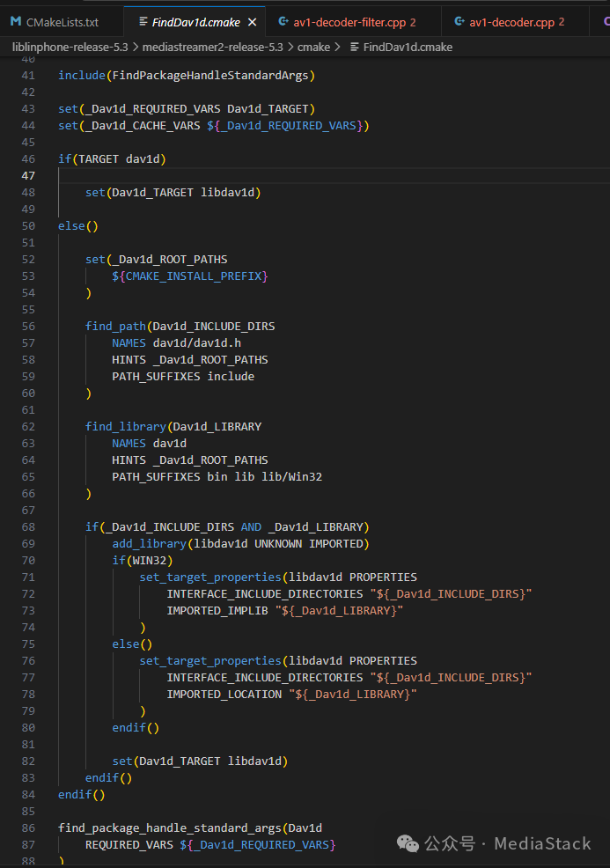Click line number 68 in the gutter

tap(28, 526)
